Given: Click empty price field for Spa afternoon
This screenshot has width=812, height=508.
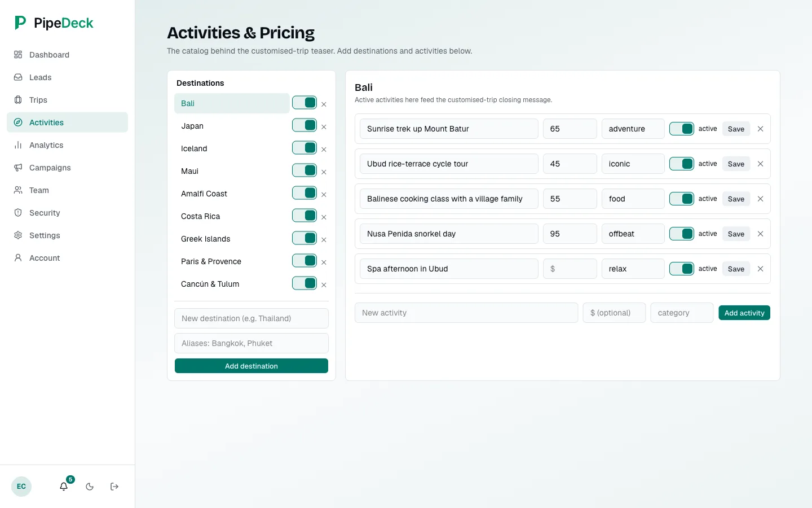Looking at the screenshot, I should 570,269.
